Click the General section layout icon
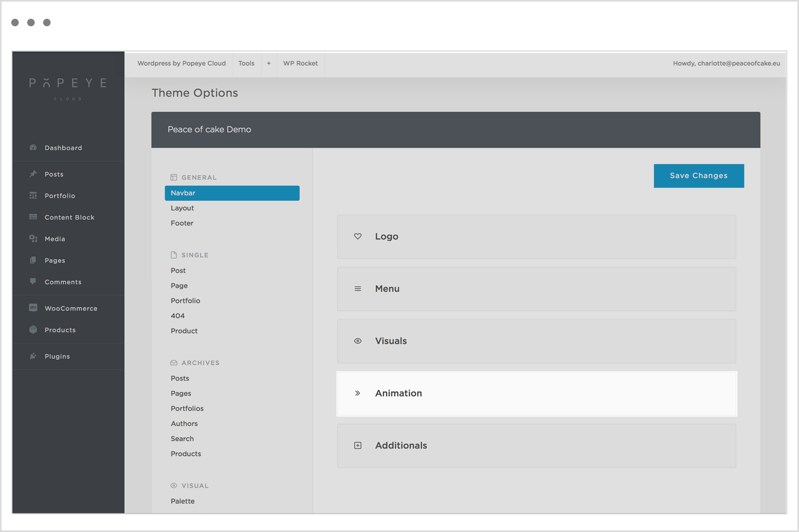 pyautogui.click(x=174, y=177)
